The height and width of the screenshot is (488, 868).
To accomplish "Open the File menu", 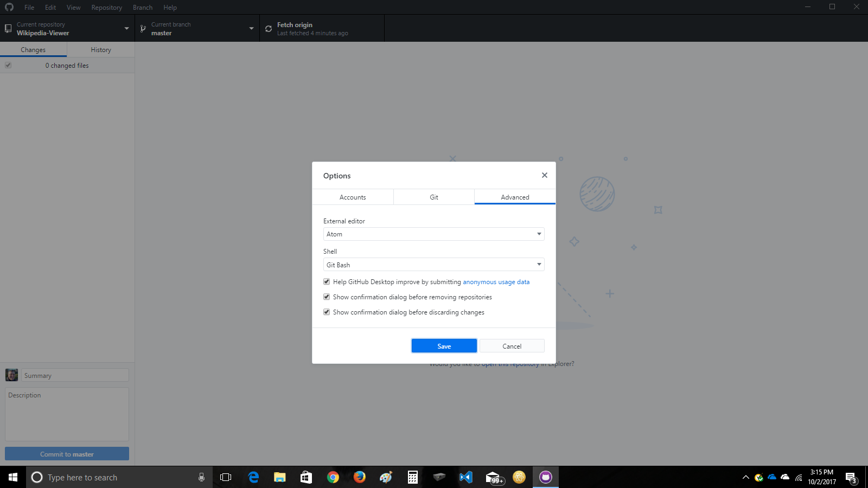I will [29, 8].
